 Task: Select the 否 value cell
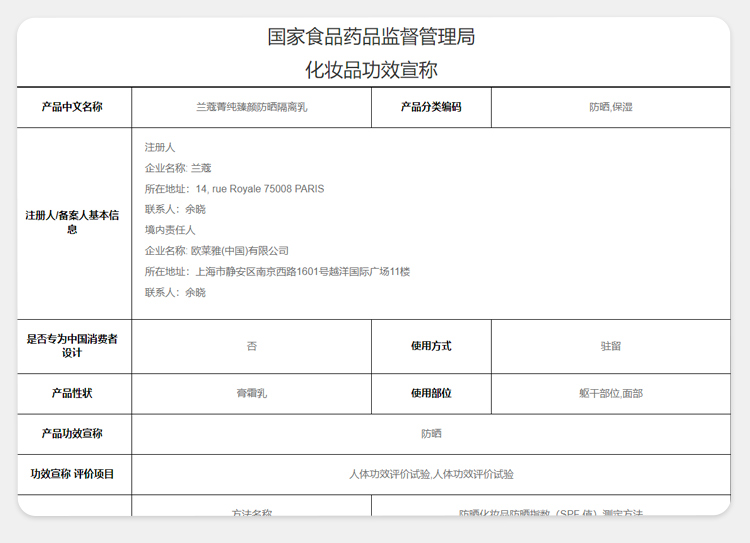pos(251,346)
